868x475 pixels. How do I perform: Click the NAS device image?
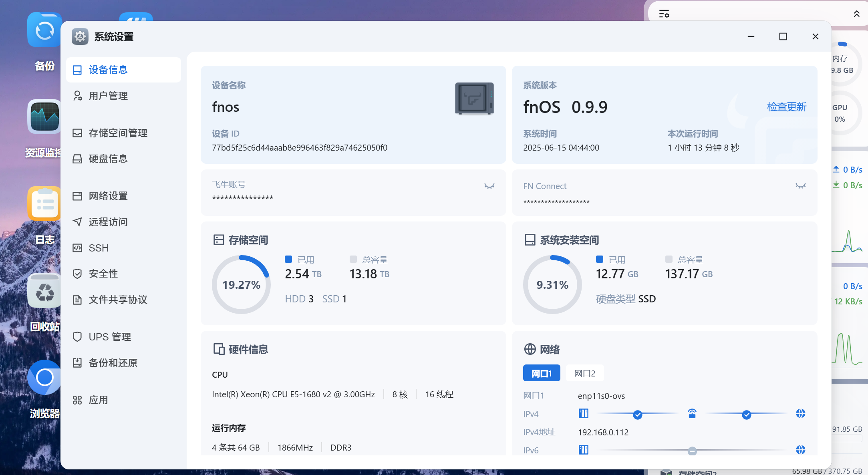474,99
